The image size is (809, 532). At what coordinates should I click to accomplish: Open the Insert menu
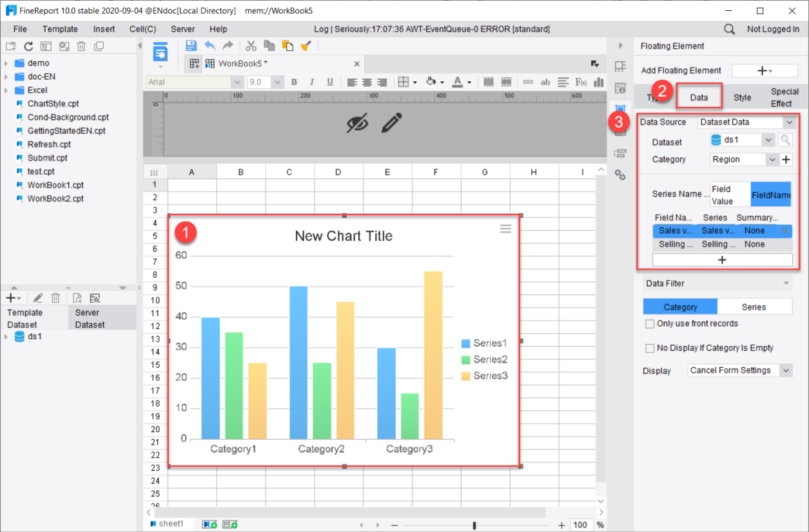(x=104, y=29)
